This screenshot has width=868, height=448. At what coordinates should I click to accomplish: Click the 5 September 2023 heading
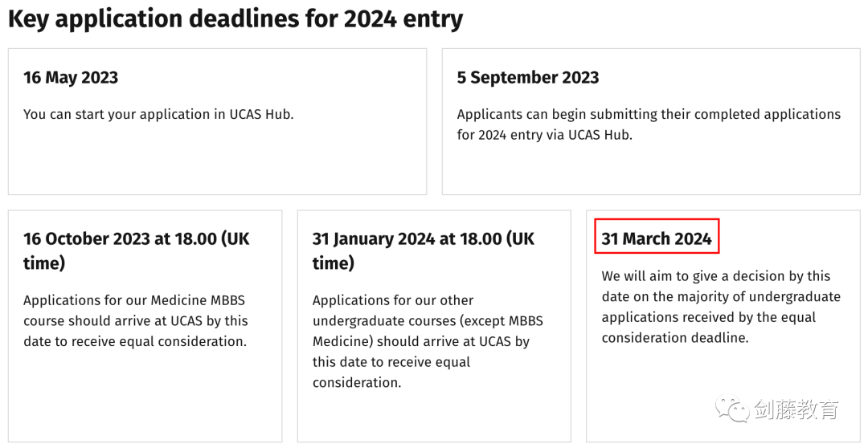click(527, 77)
